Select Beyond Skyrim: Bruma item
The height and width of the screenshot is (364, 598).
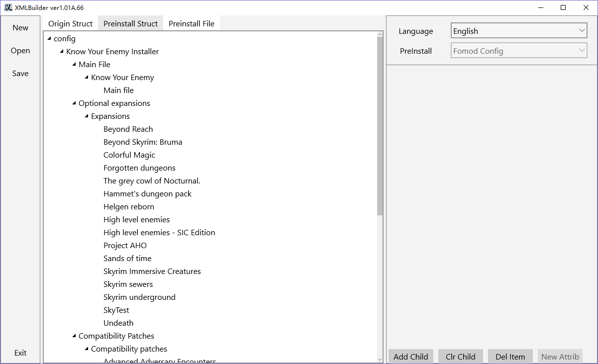(143, 142)
